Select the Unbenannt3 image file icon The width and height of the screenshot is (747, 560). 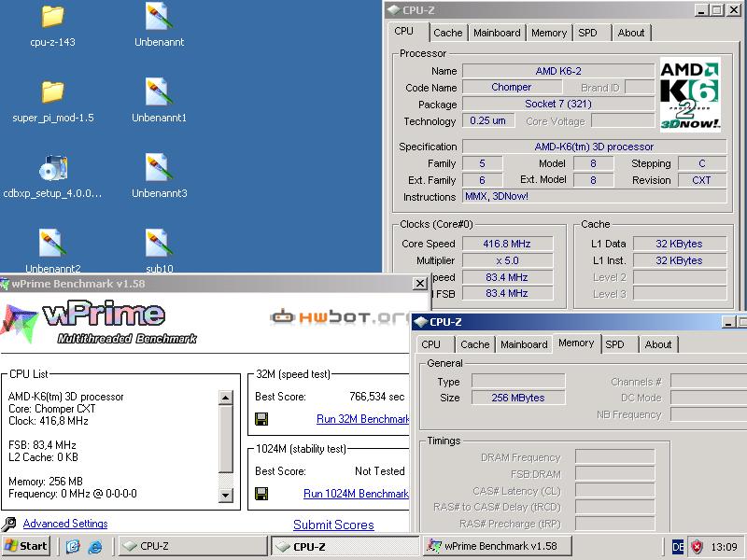(x=159, y=167)
